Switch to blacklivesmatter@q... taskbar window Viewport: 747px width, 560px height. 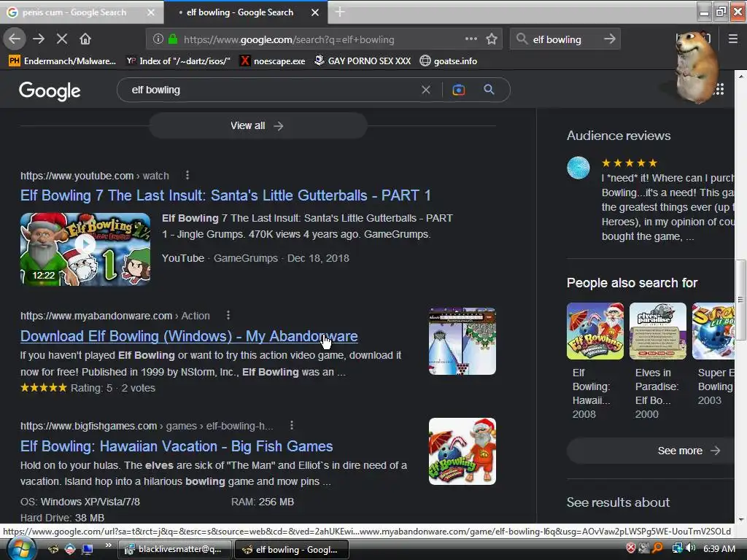pos(174,549)
